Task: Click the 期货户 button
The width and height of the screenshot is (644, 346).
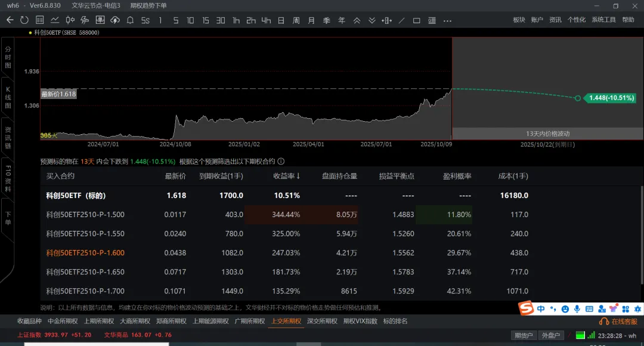Action: 523,335
